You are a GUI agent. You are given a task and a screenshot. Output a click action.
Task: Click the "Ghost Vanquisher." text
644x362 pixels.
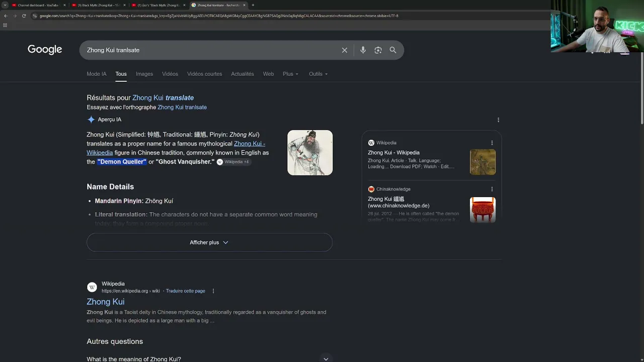point(185,162)
